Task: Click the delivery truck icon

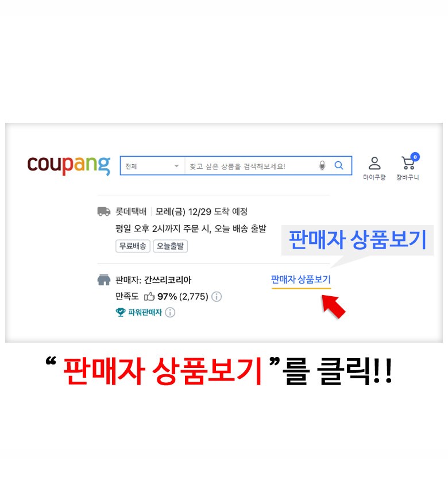Action: coord(104,211)
